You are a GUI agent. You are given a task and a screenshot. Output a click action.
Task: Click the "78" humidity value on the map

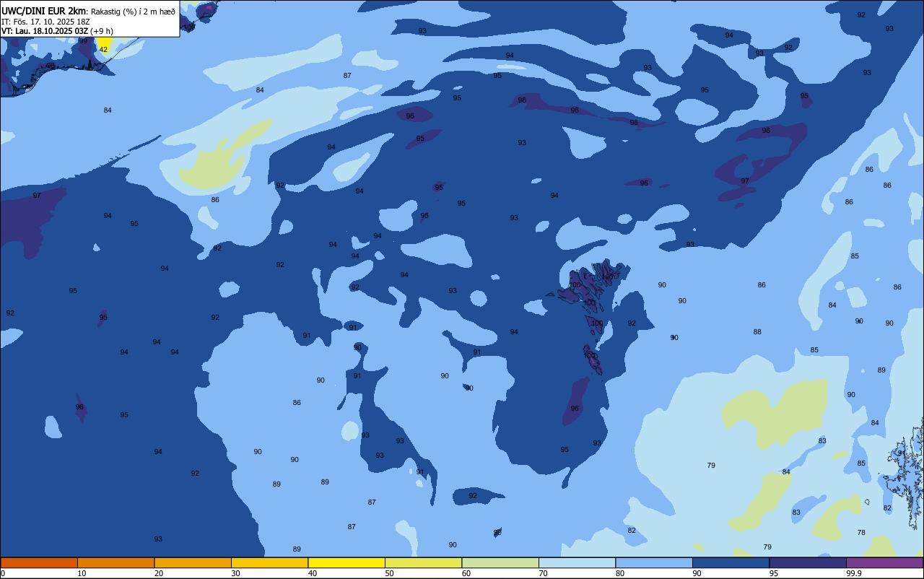(x=861, y=532)
